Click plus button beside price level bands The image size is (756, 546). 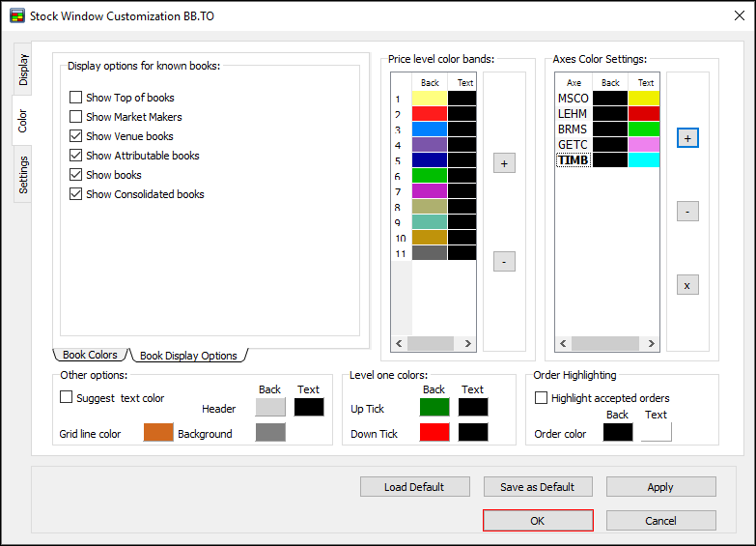[504, 163]
